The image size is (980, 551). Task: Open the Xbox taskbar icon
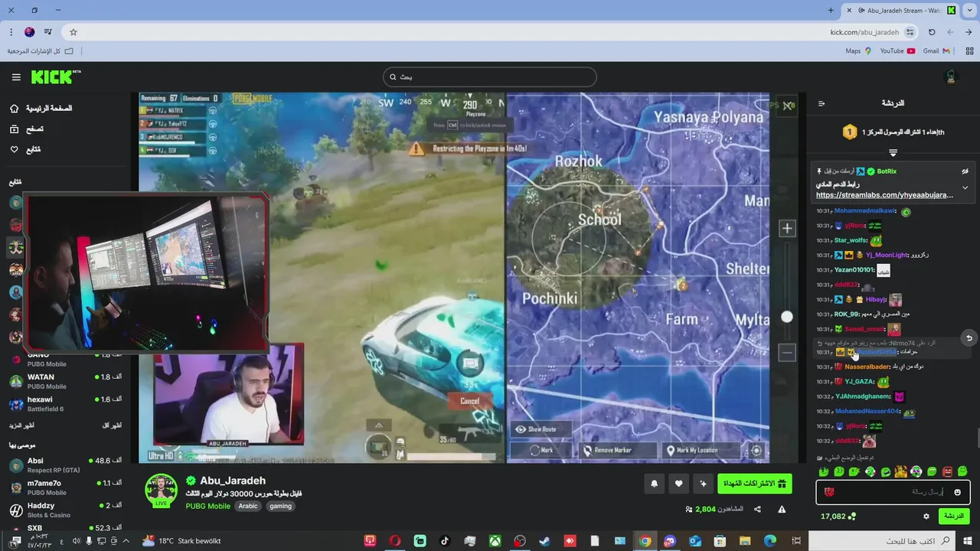[x=495, y=541]
